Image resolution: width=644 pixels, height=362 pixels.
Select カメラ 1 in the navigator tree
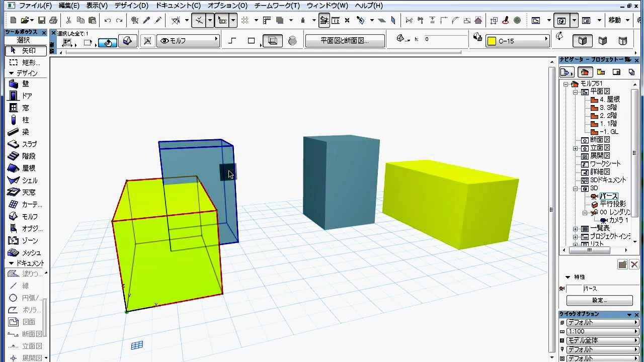point(619,220)
